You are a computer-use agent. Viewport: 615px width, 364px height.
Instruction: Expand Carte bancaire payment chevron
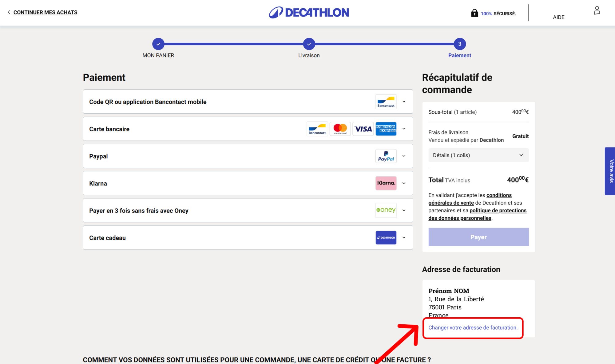(404, 129)
